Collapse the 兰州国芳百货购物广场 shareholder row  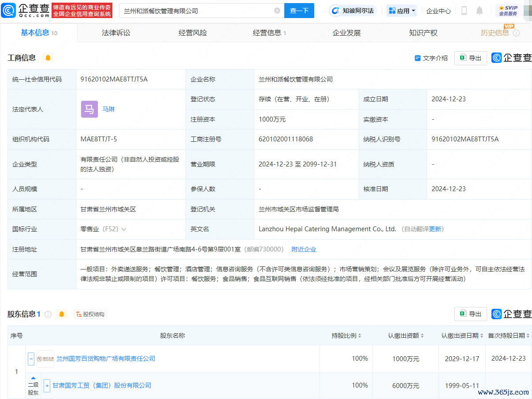click(31, 358)
